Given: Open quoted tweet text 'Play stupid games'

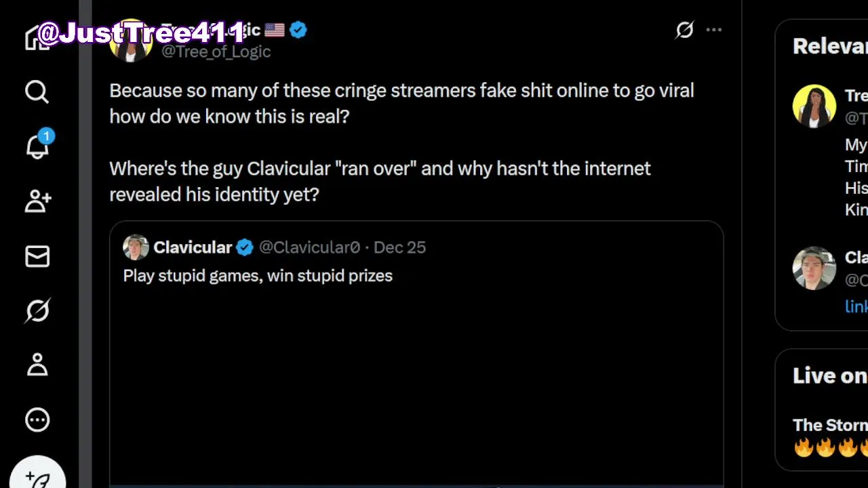Looking at the screenshot, I should 258,276.
